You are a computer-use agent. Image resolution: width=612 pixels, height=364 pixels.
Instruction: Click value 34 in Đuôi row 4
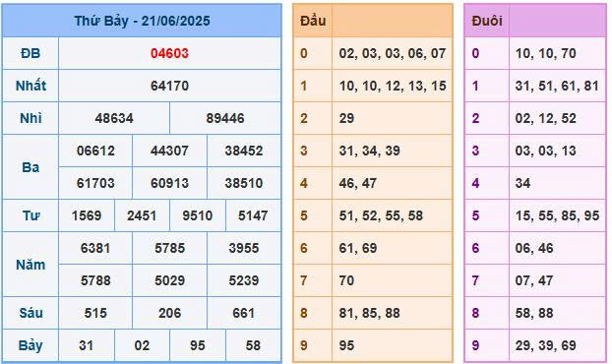[522, 183]
